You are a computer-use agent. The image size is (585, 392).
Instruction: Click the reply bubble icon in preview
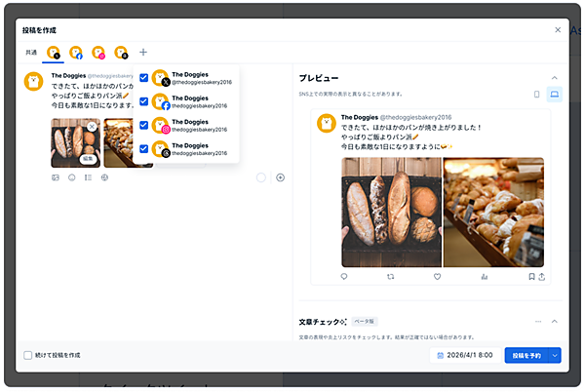coord(344,276)
